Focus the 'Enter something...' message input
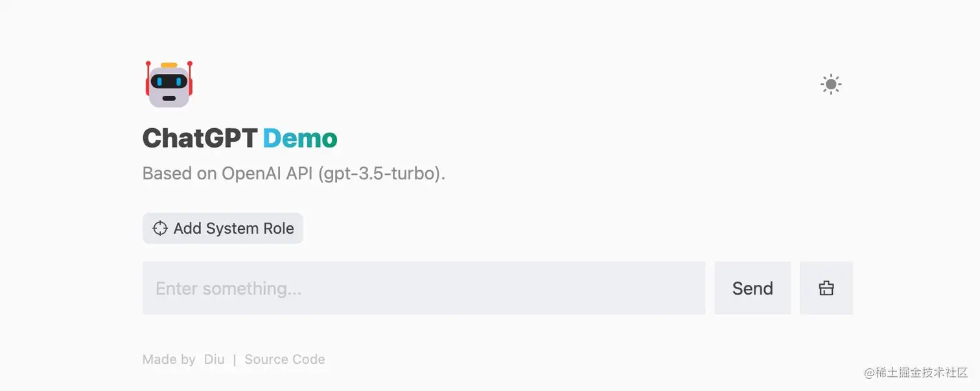Viewport: 980px width, 391px height. [x=423, y=288]
